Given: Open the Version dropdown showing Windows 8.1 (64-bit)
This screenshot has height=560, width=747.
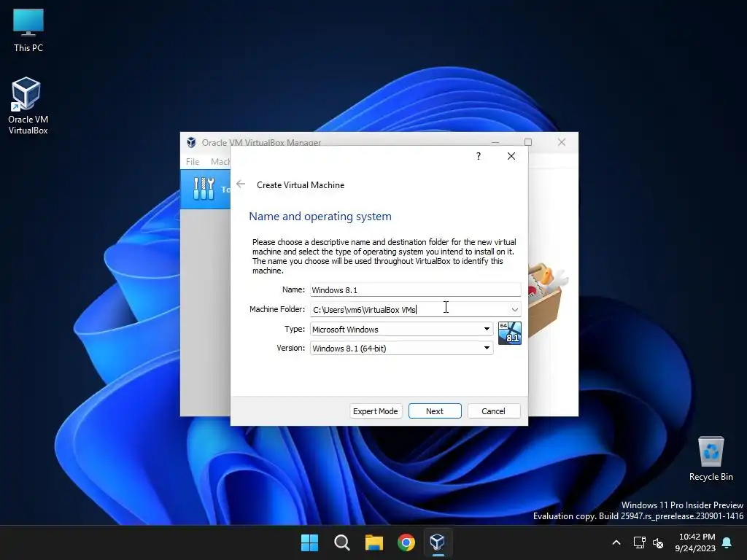Looking at the screenshot, I should coord(402,348).
